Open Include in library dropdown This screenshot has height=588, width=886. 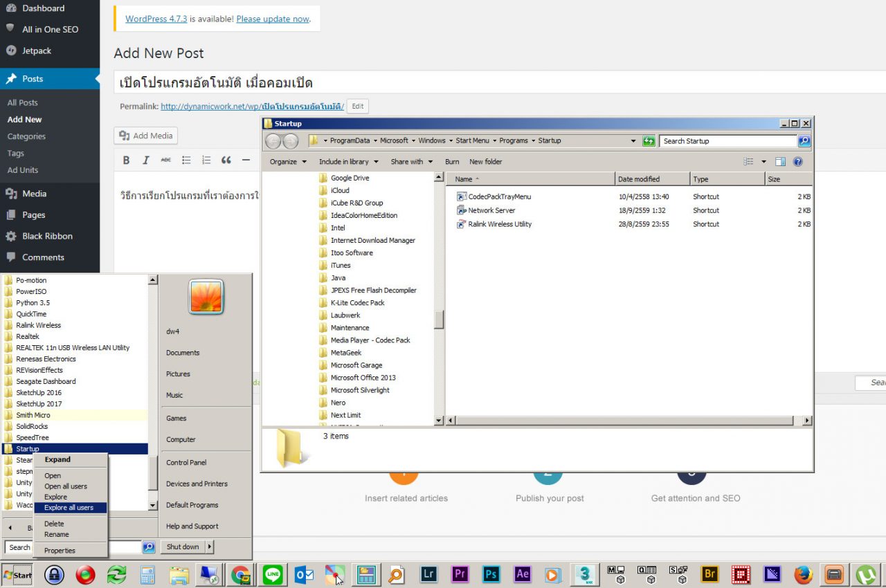(x=349, y=162)
